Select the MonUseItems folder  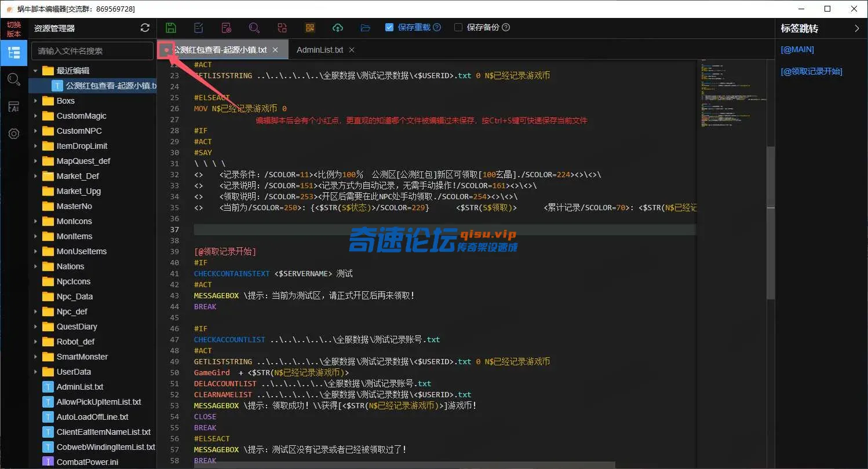point(81,251)
